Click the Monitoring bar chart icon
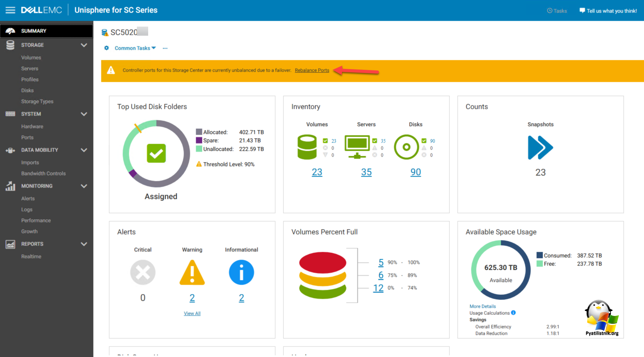This screenshot has width=644, height=357. [x=10, y=186]
